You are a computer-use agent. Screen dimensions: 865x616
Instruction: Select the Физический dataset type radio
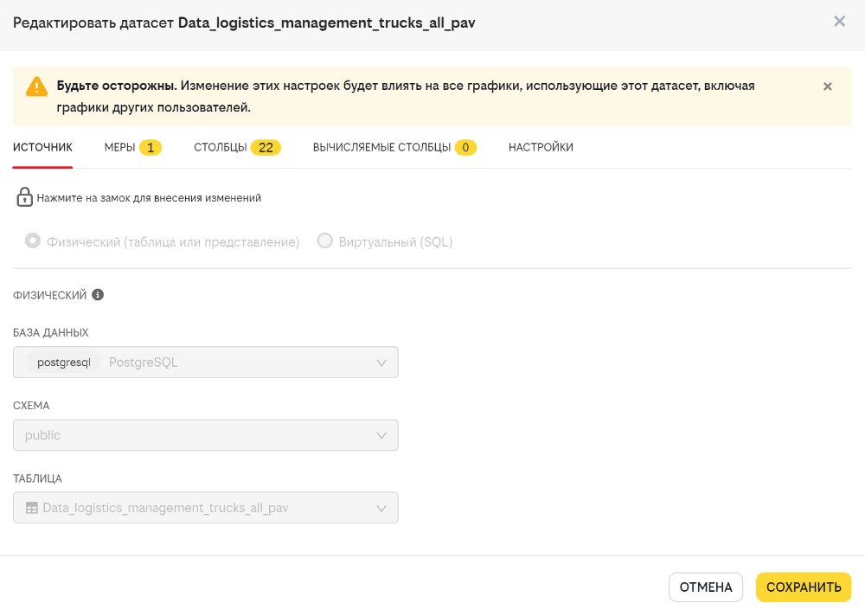[x=33, y=241]
